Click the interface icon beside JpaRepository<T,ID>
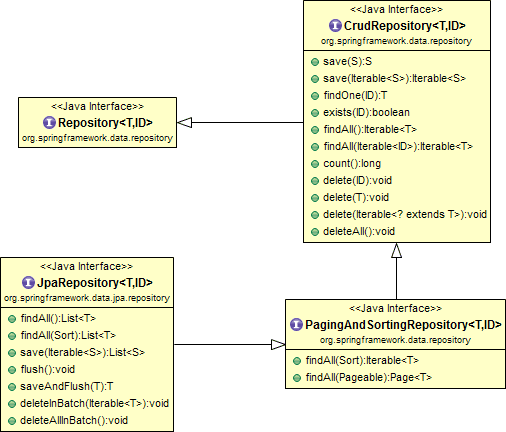This screenshot has width=506, height=432. [28, 282]
